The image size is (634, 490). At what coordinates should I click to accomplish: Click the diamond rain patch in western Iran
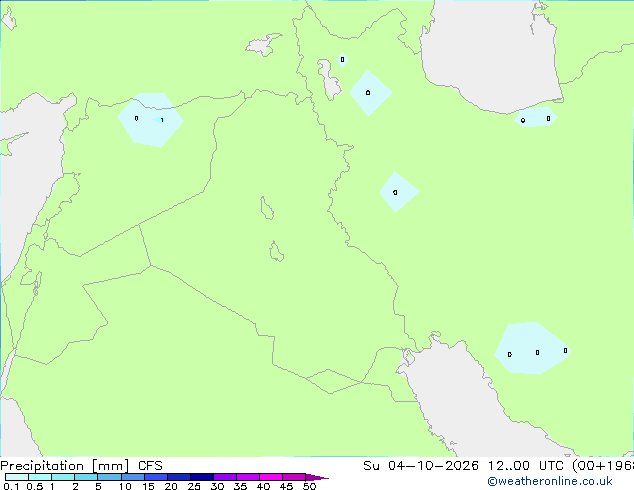(399, 192)
